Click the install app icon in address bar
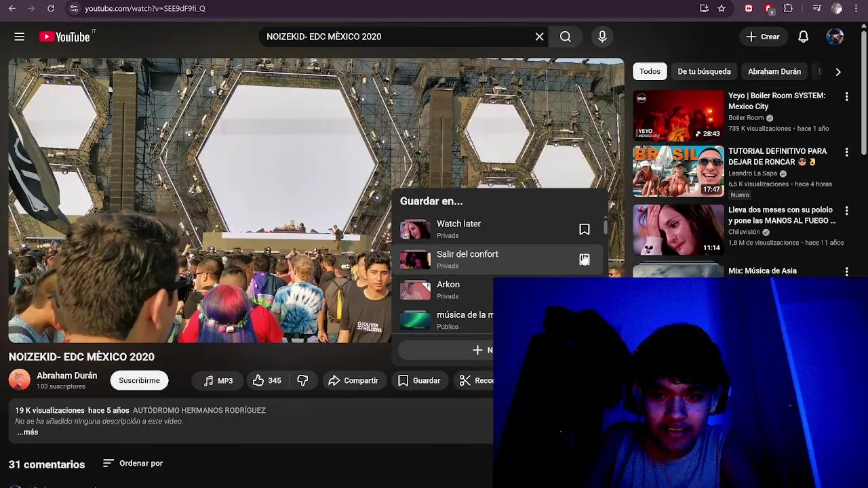 coord(704,8)
